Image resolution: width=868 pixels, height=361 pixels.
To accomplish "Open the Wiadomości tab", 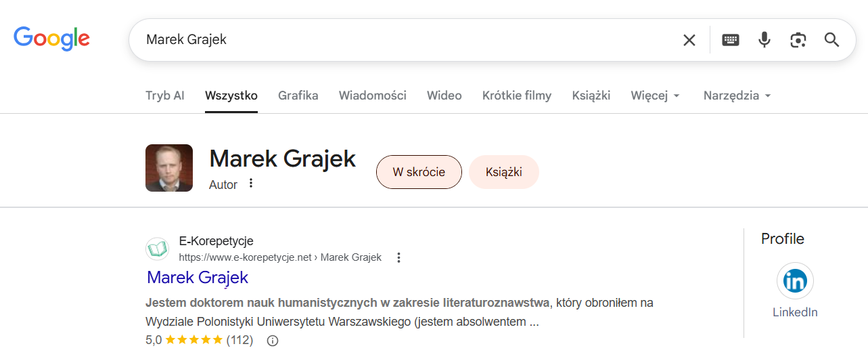I will click(373, 95).
